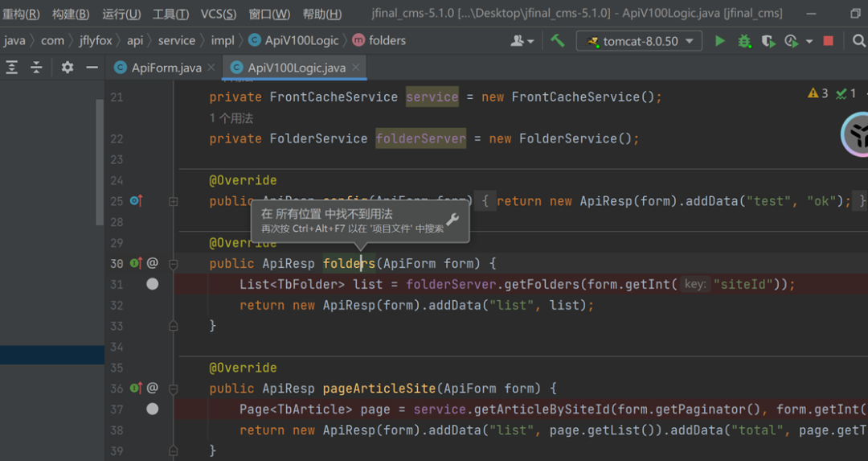Open the 窗口(W) menu
This screenshot has width=868, height=461.
tap(269, 14)
